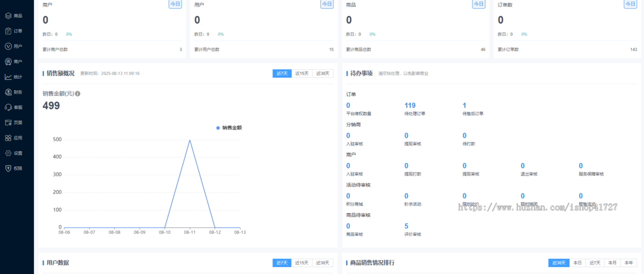Open the 应用 apps grid icon
This screenshot has height=274, width=644.
9,138
